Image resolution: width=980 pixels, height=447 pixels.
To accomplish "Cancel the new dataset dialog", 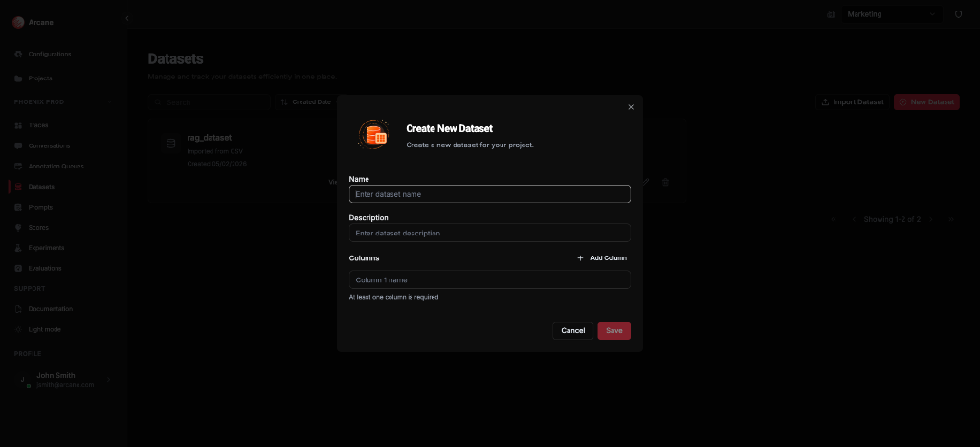I will 572,331.
